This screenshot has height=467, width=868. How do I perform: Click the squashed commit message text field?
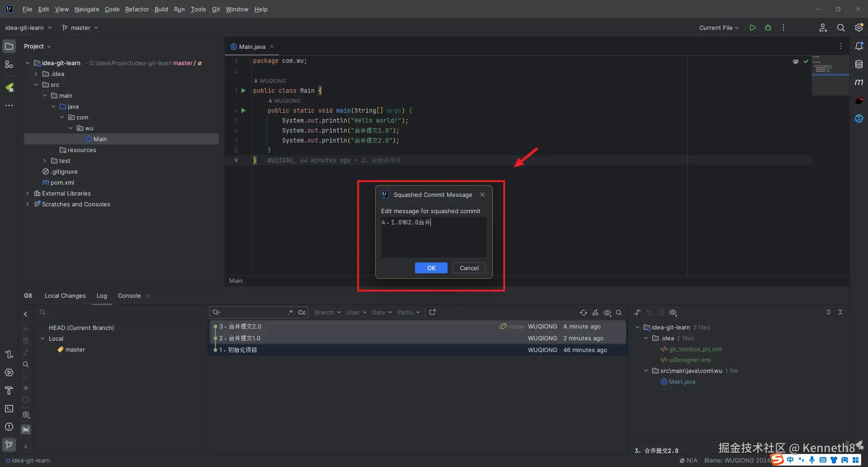(x=434, y=237)
